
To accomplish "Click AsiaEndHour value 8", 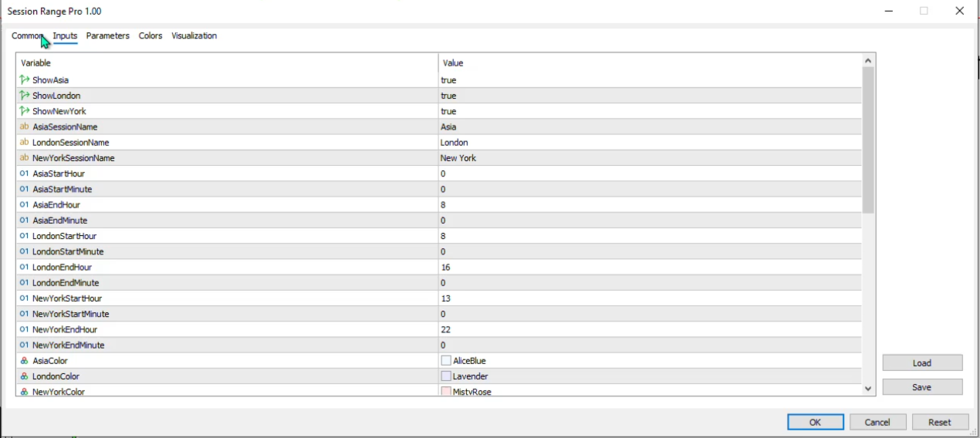I will [x=443, y=204].
